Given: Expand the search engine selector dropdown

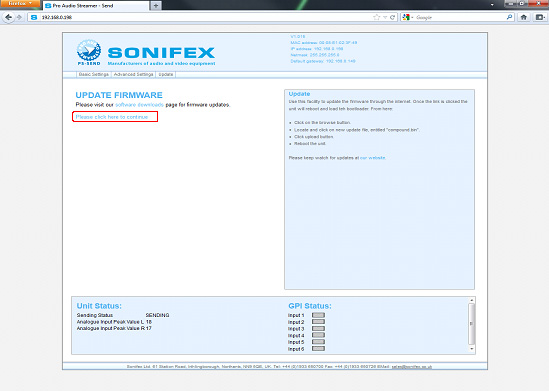Looking at the screenshot, I should 408,17.
